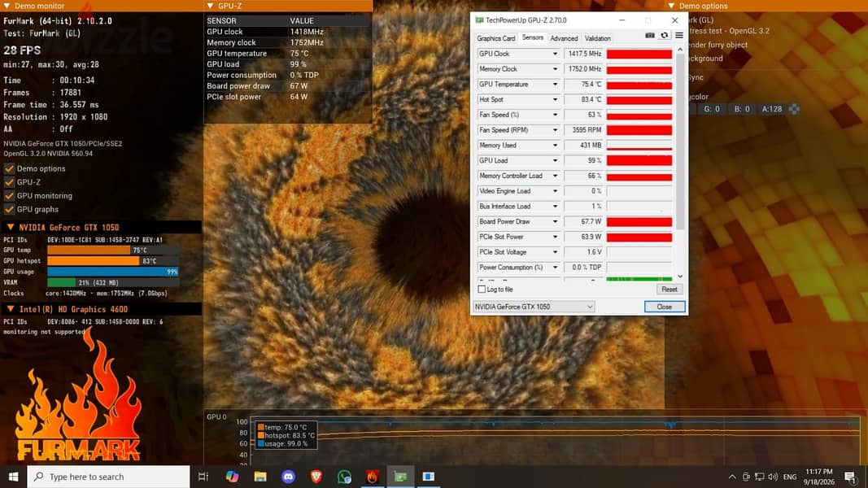Open the Memory Controller Load dropdown
868x488 pixels.
pyautogui.click(x=555, y=176)
